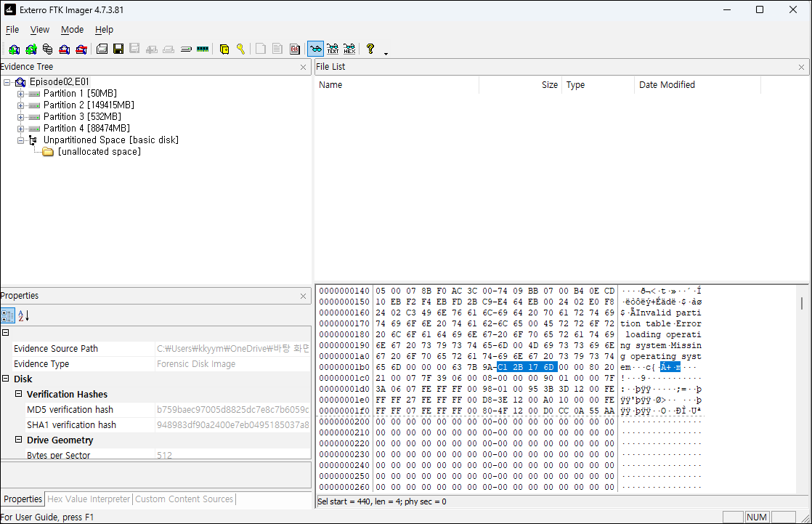Close the Evidence Tree pane
This screenshot has height=524, width=812.
304,68
